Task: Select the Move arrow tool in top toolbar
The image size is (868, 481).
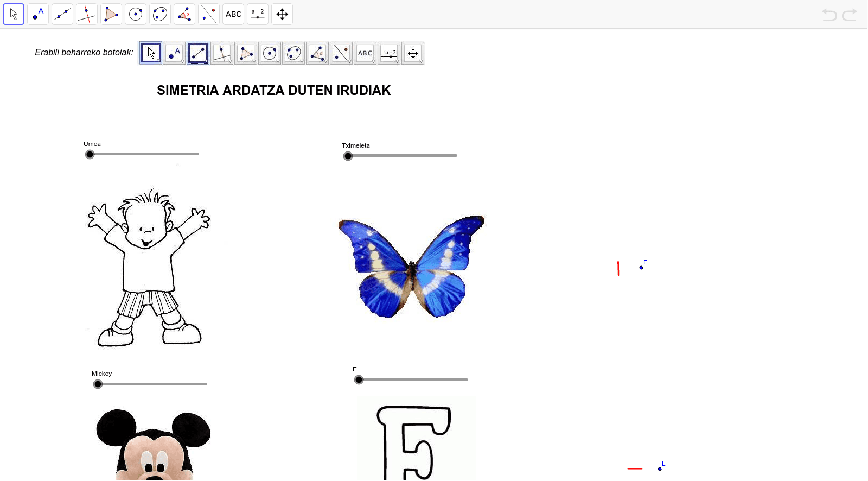Action: (14, 14)
